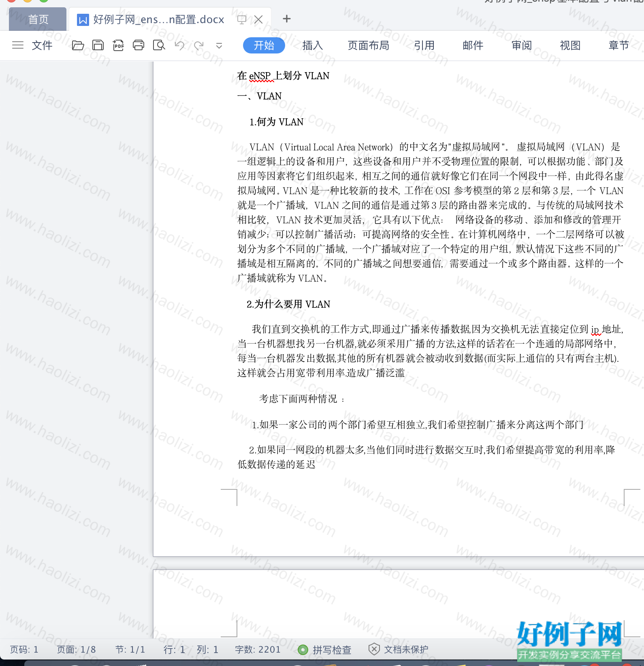The image size is (644, 666).
Task: Click the blank second page of document
Action: pos(399,604)
